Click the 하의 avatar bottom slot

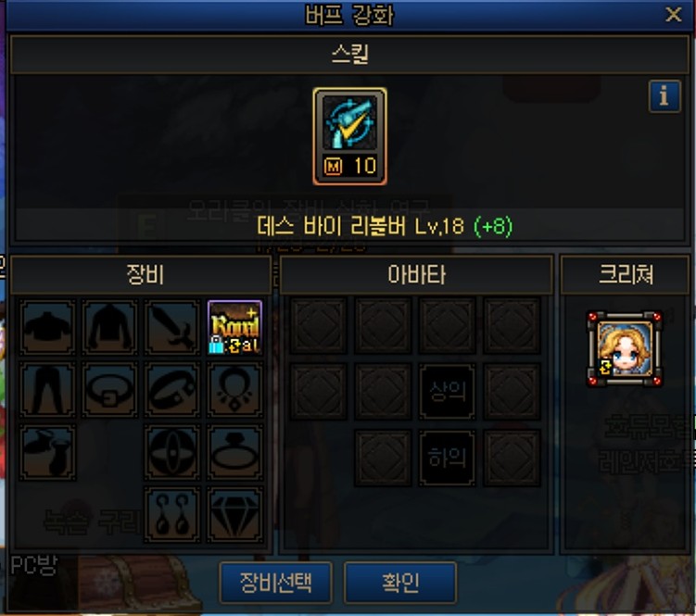click(447, 458)
